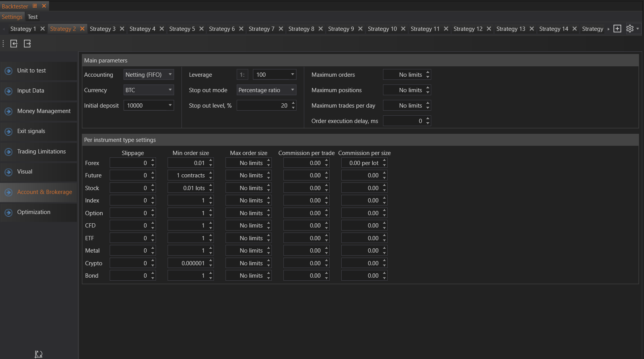Select the Strategy 7 tab

(x=261, y=29)
